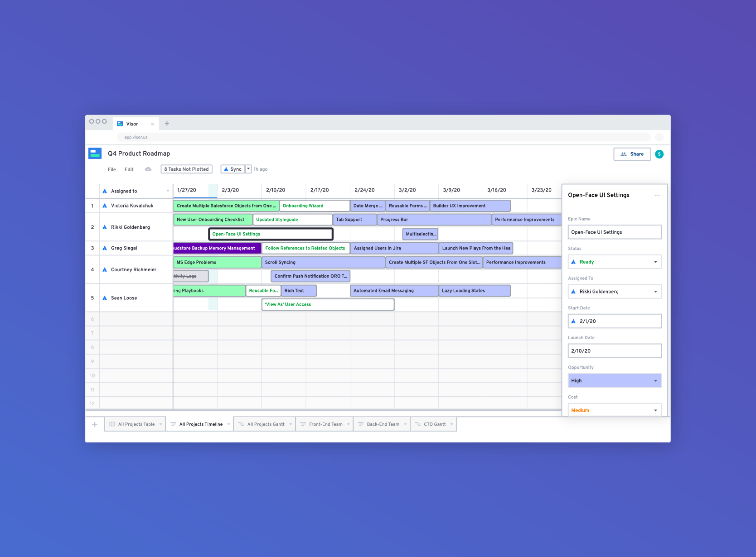756x557 pixels.
Task: Switch to the Front-End Team tab
Action: (324, 424)
